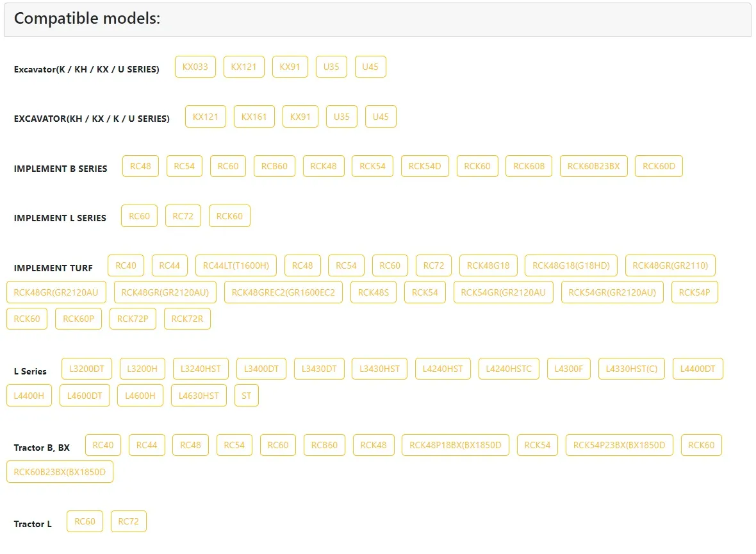Viewport: 756px width, 554px height.
Task: Open the RCK48P18BX(BX1850D tag
Action: click(x=455, y=445)
